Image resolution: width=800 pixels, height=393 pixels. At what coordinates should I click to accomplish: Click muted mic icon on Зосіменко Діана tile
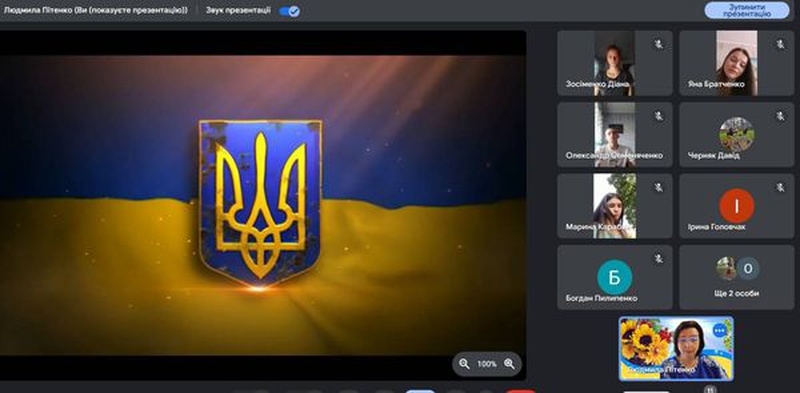point(659,45)
